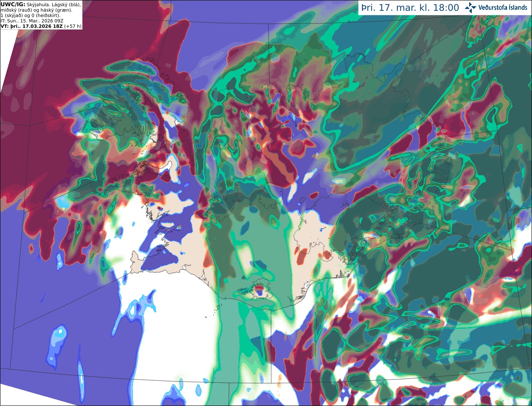
Task: Click the 'IT: Sun.. 15. Mar.. 2026 09Z' line
Action: point(32,21)
